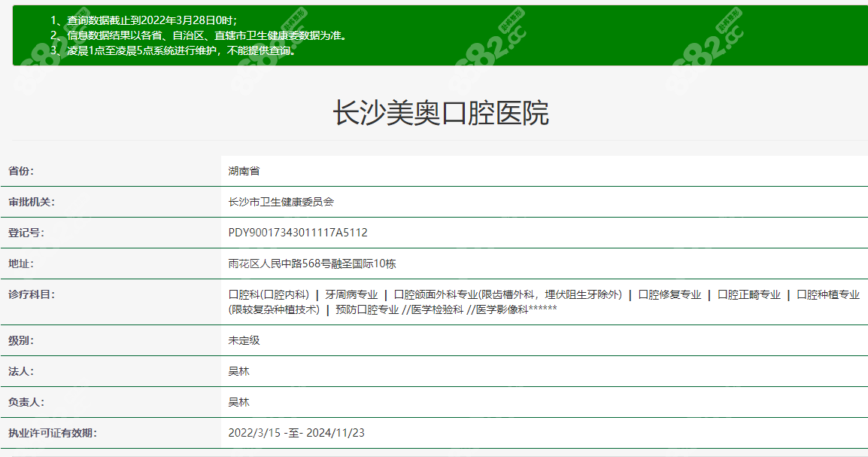
Task: Select the notice line about 2022年3月28日0时
Action: 144,20
